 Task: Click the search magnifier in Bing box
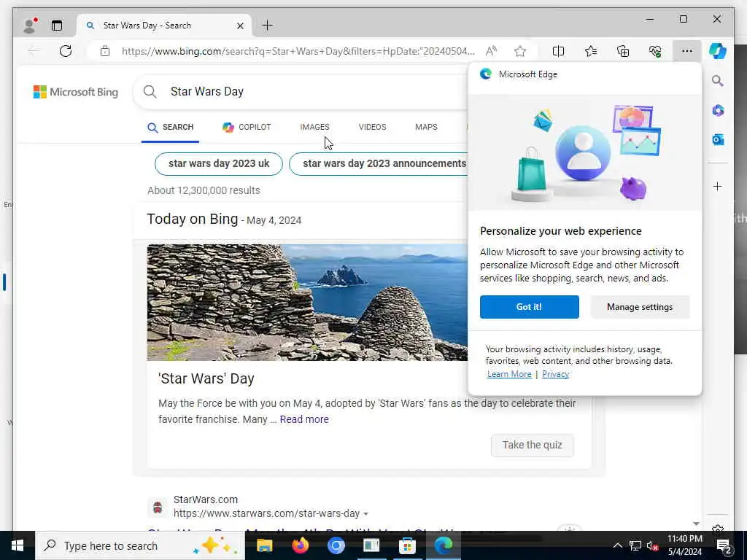(x=150, y=91)
